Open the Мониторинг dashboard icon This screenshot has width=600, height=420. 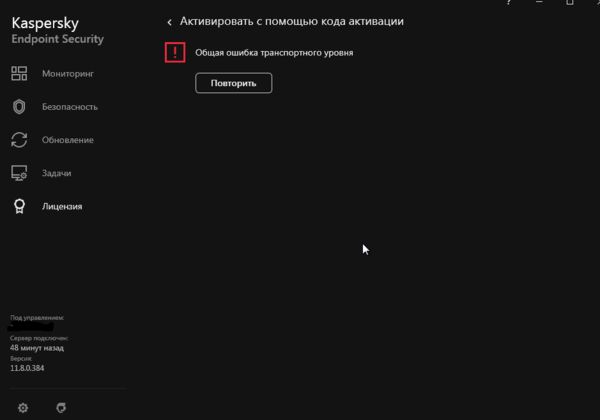(x=19, y=73)
